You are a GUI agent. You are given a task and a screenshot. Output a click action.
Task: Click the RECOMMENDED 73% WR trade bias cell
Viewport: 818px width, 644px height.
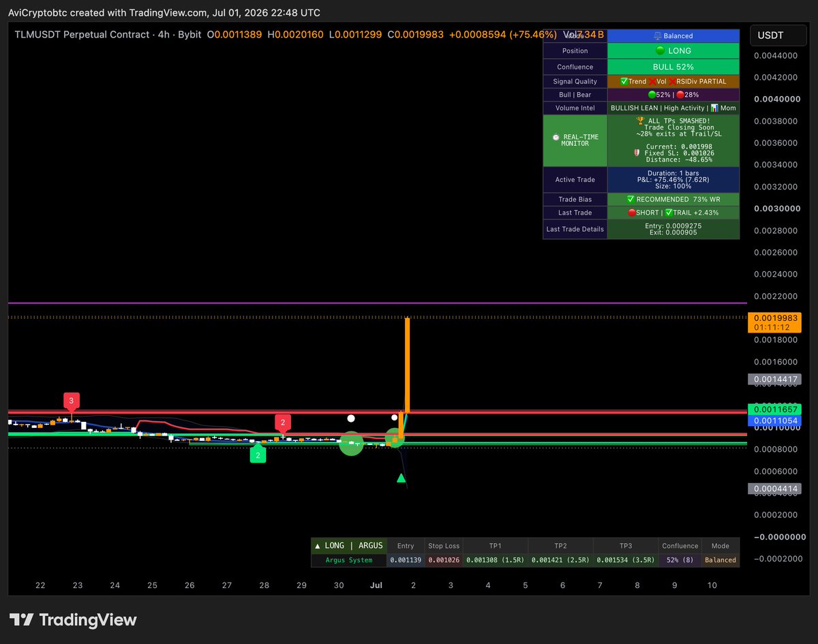(x=673, y=199)
